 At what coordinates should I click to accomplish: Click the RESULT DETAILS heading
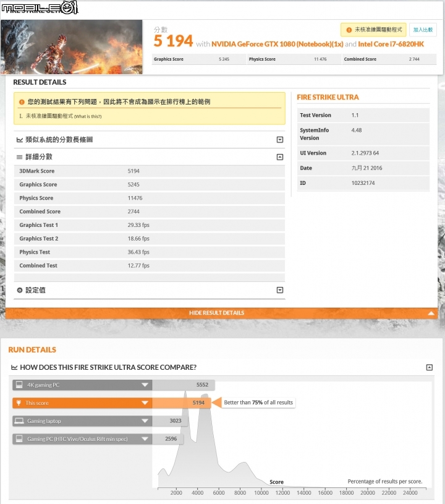[40, 82]
